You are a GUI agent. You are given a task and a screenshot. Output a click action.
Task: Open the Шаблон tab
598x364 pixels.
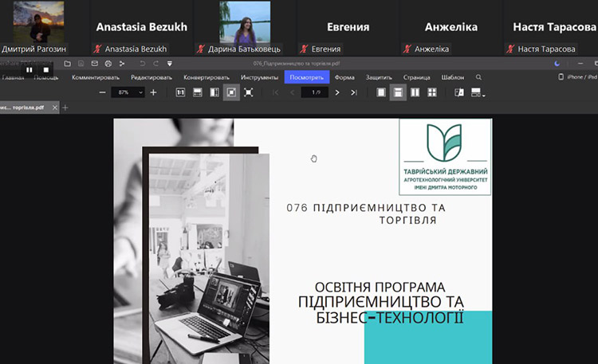point(453,77)
